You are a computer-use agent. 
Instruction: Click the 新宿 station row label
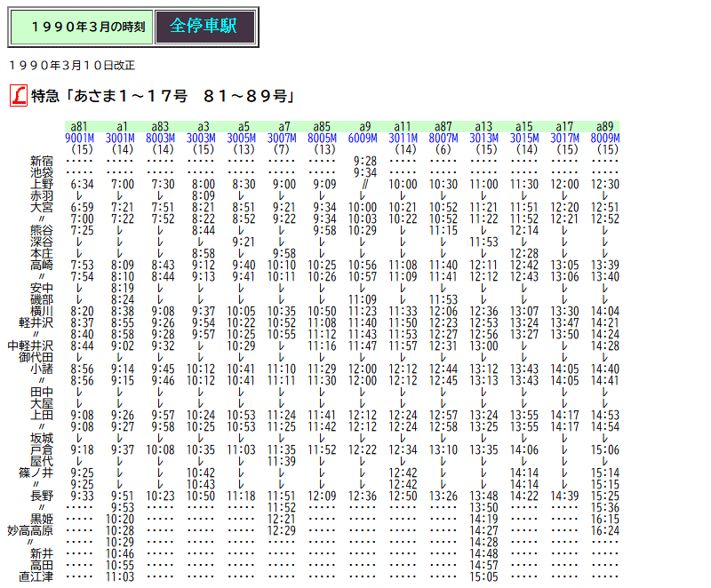42,162
